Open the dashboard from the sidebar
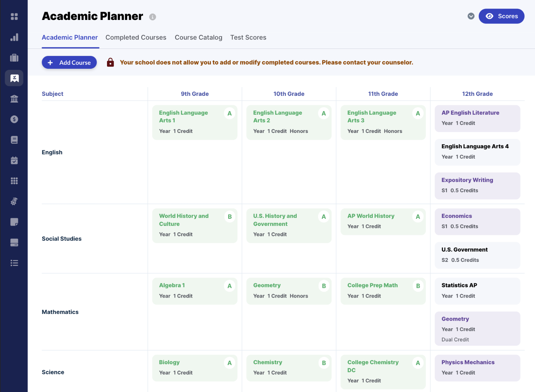Viewport: 535px width, 392px height. point(14,16)
